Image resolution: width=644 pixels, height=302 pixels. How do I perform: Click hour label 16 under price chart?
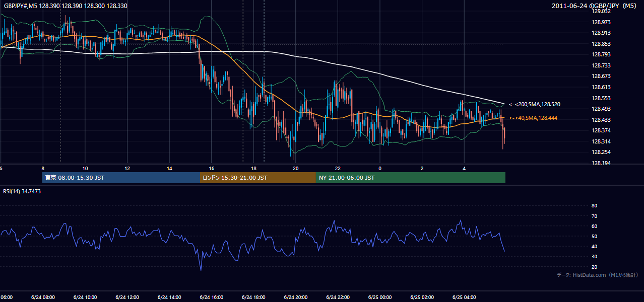click(x=212, y=168)
